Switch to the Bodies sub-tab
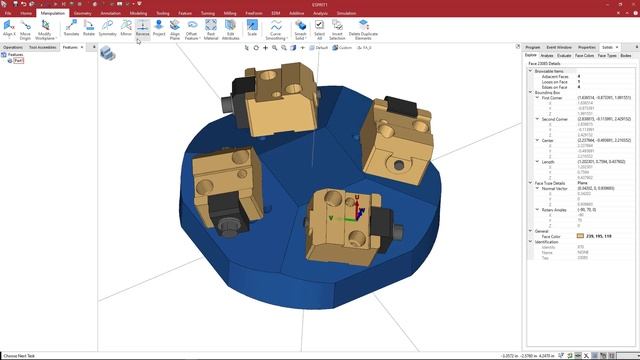This screenshot has width=640, height=360. click(626, 56)
